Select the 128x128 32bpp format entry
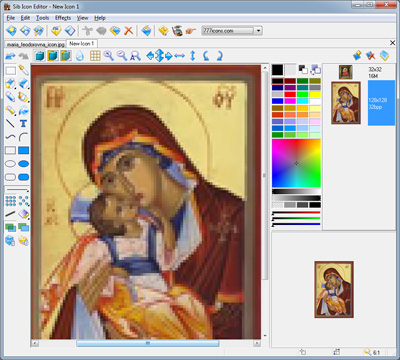Screen dimensions: 400x360 pyautogui.click(x=381, y=103)
